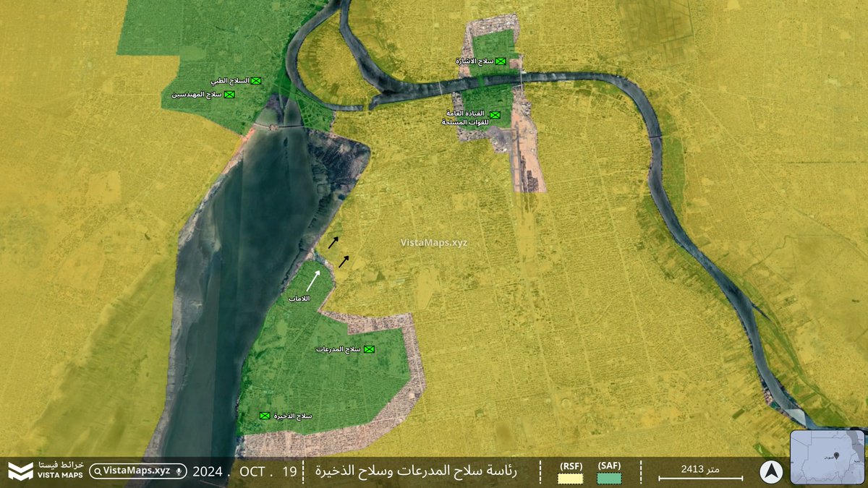This screenshot has width=868, height=488.
Task: Click the lower black arrow east of اللاماب
Action: [x=344, y=261]
